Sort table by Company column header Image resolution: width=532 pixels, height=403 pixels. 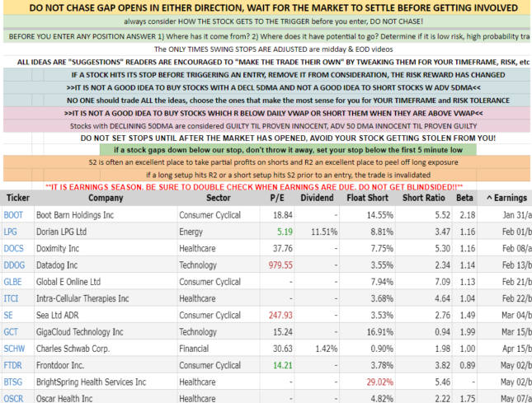tap(106, 198)
